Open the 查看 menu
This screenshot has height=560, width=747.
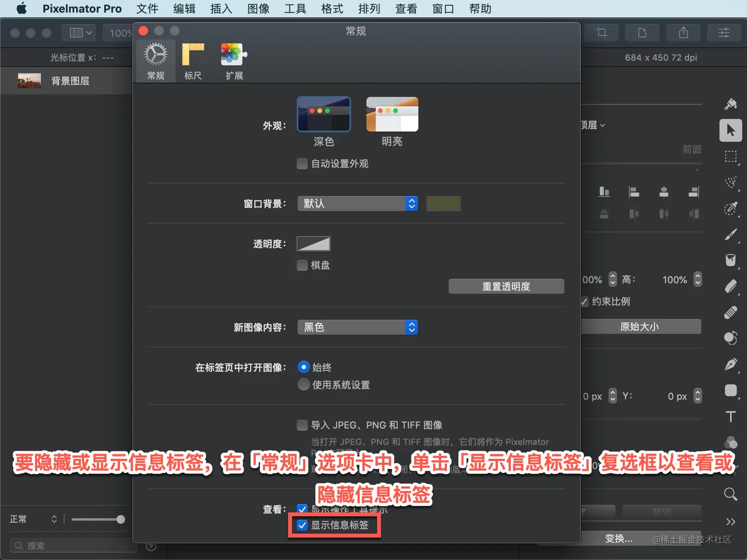(x=406, y=8)
